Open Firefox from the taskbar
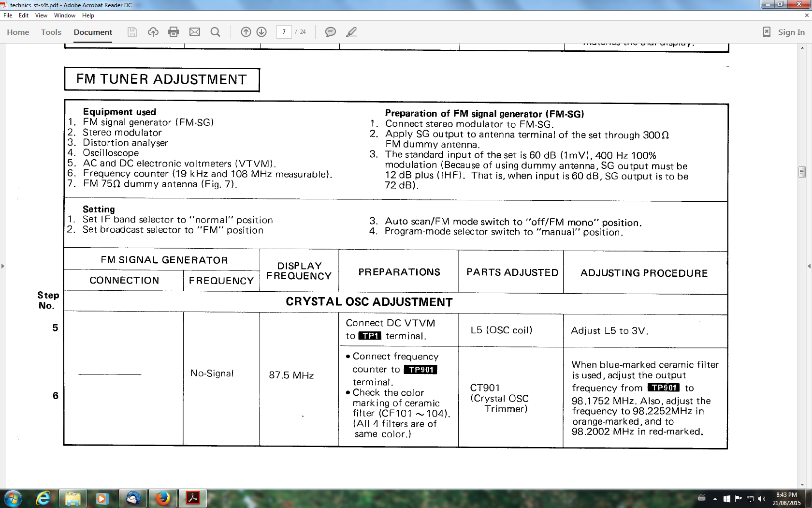The image size is (812, 508). tap(162, 498)
